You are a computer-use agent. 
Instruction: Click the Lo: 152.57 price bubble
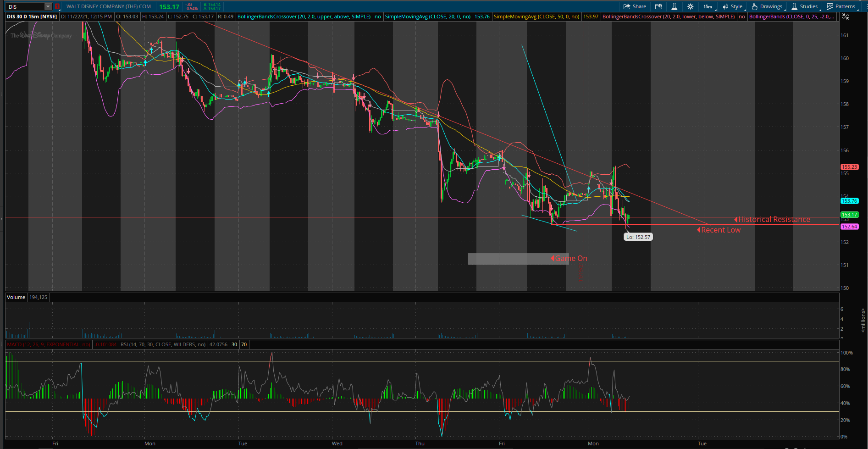pos(638,237)
